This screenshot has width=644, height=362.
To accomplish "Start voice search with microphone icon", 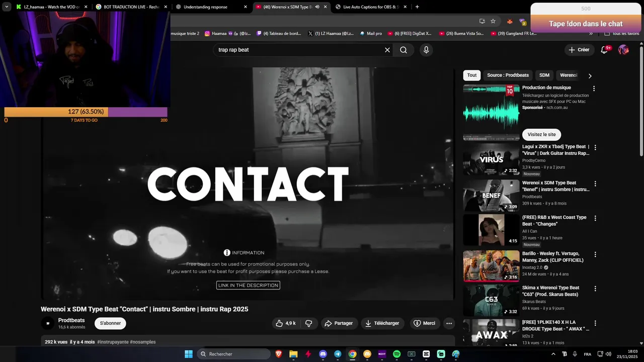I will pyautogui.click(x=426, y=50).
